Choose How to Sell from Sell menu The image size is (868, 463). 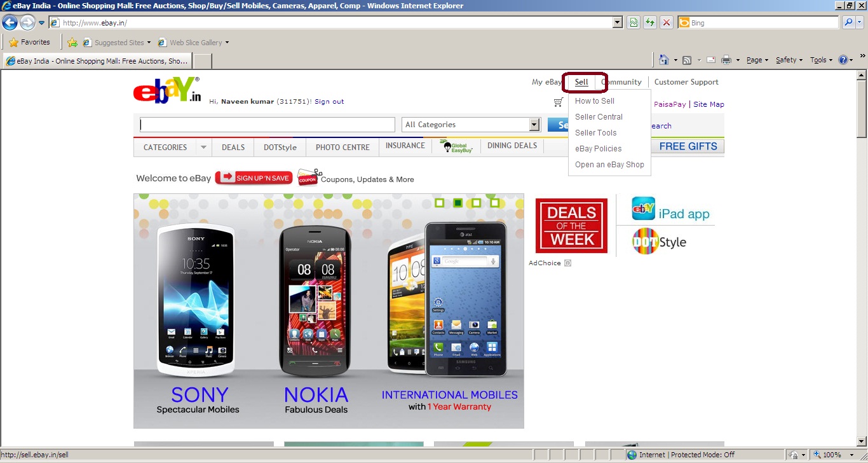click(595, 101)
